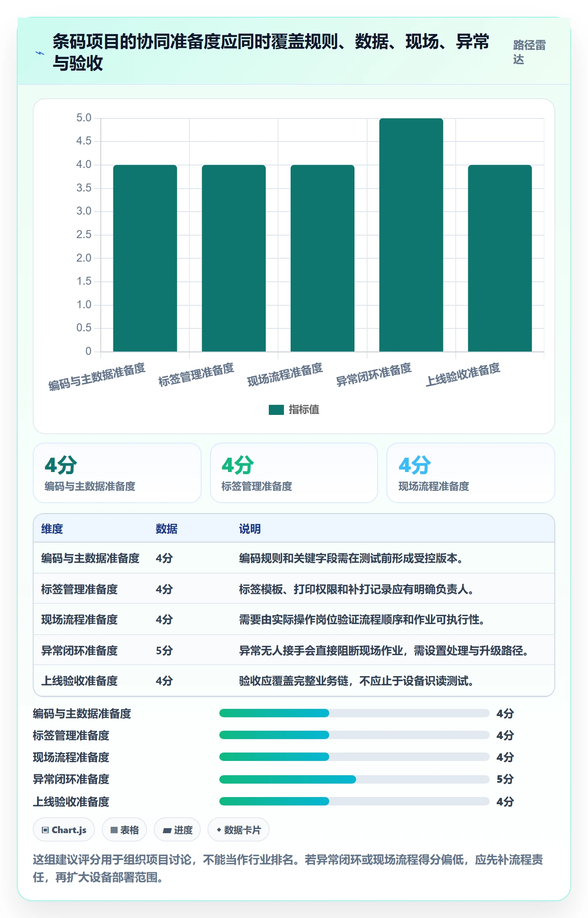Select the 上线验收准备度 bar in the chart
This screenshot has width=588, height=918.
(x=500, y=258)
